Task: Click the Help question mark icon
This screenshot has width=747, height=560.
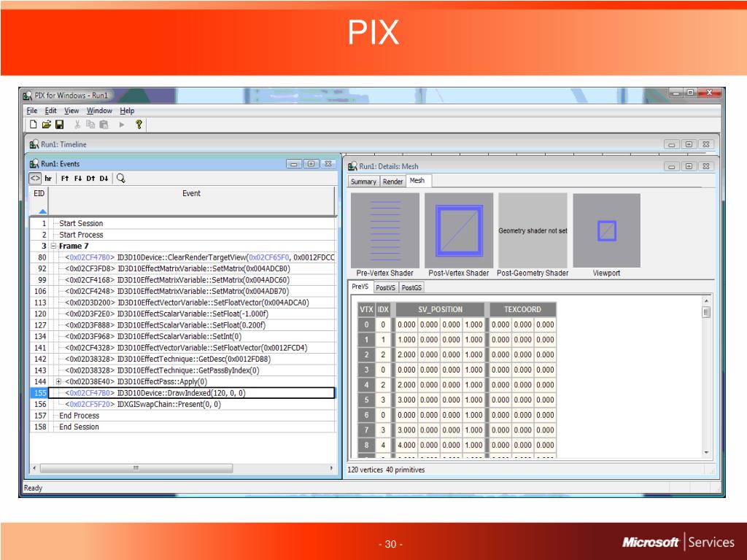Action: tap(139, 125)
